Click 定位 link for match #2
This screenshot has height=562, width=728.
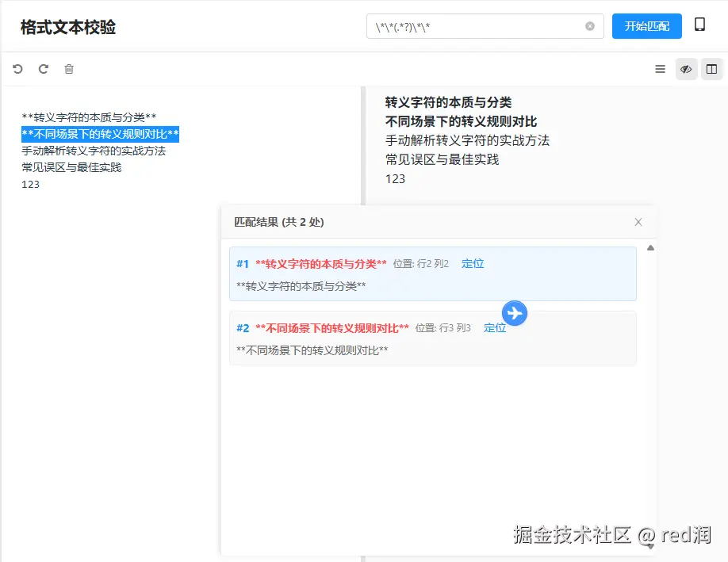tap(495, 328)
